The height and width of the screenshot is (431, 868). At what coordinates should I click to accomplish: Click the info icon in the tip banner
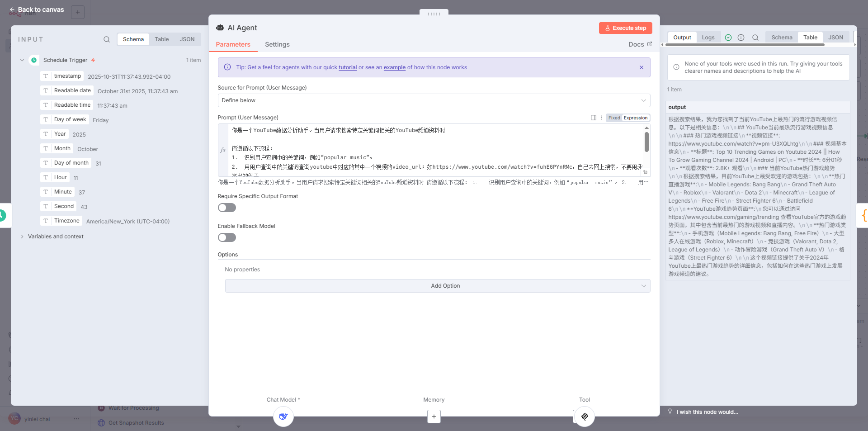click(227, 67)
